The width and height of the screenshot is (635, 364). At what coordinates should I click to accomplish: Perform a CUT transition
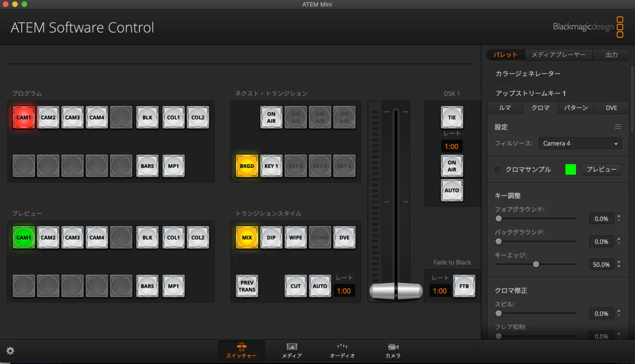coord(295,286)
